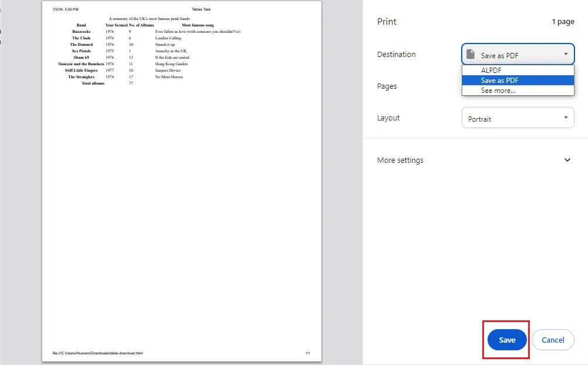The image size is (588, 365).
Task: Open the Layout dropdown showing Portrait
Action: pos(517,118)
